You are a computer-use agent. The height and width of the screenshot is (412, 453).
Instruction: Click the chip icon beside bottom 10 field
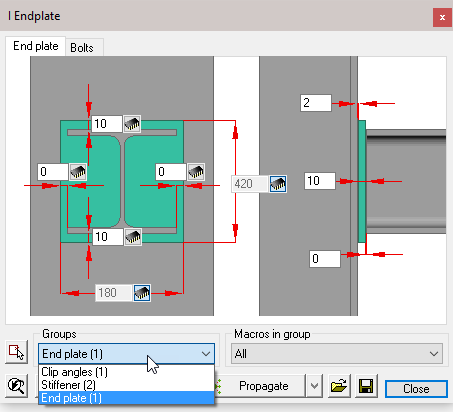click(133, 237)
